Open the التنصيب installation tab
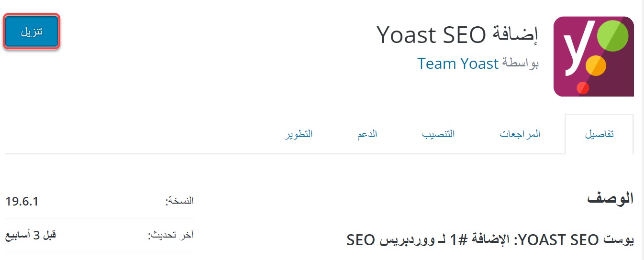 point(438,134)
